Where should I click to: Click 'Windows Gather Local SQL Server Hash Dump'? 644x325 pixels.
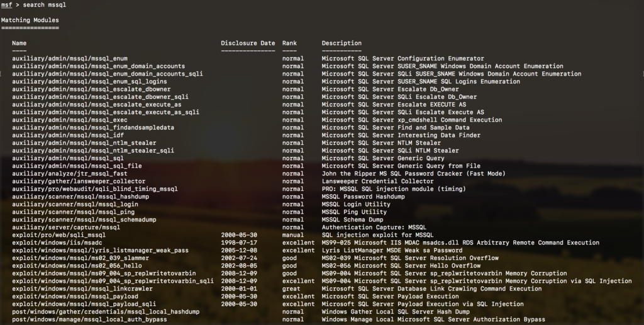tap(396, 312)
